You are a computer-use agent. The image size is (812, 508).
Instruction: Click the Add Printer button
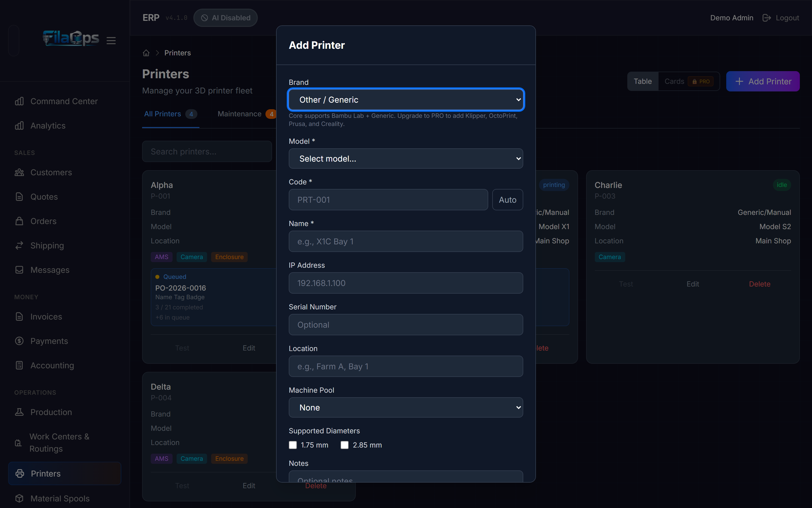[763, 81]
